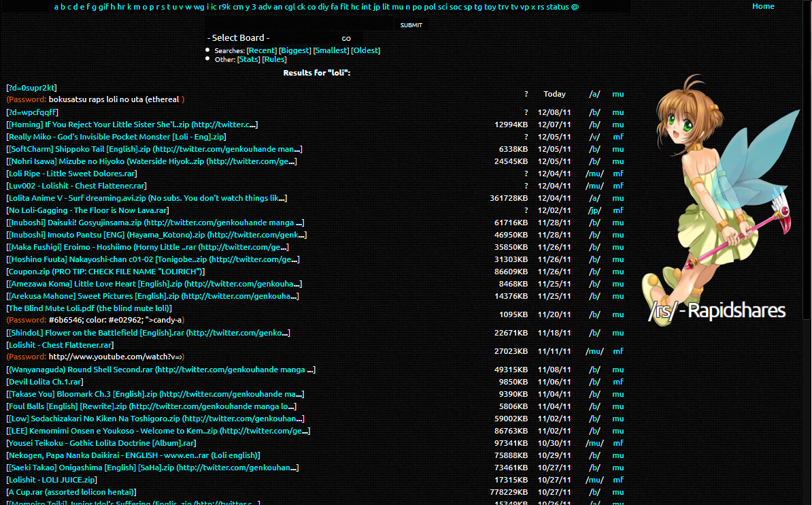The image size is (812, 505).
Task: Open the status link in top navigation
Action: [x=557, y=7]
